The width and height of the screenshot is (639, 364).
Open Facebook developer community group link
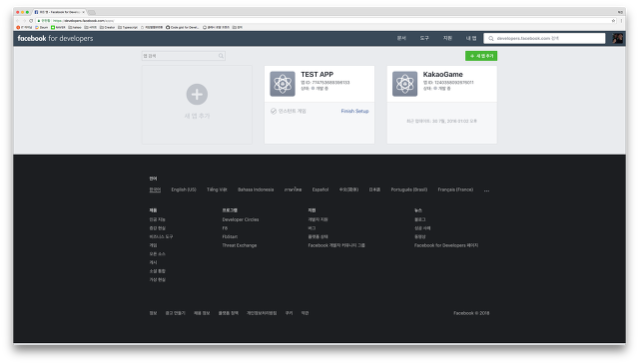pyautogui.click(x=336, y=245)
